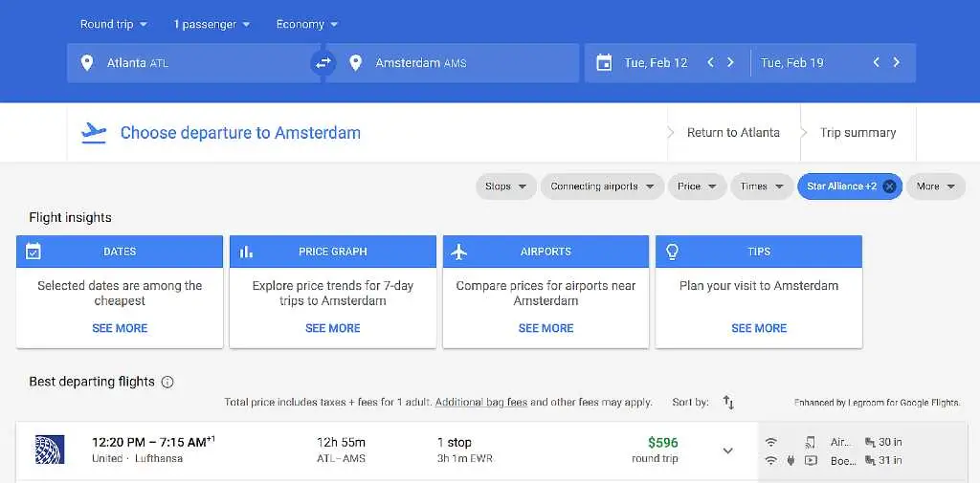Click the 30 in legroom seat icon

click(x=869, y=442)
